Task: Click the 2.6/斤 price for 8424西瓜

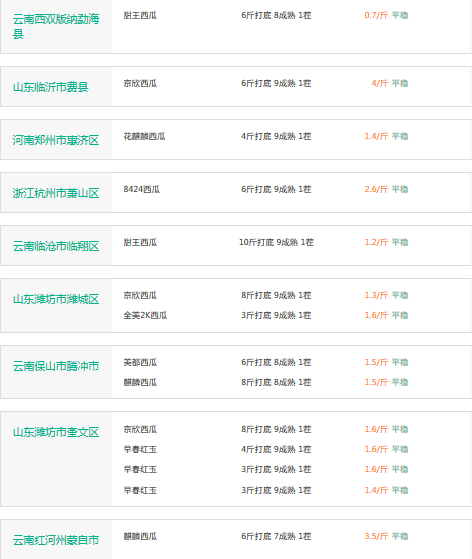Action: pyautogui.click(x=376, y=189)
